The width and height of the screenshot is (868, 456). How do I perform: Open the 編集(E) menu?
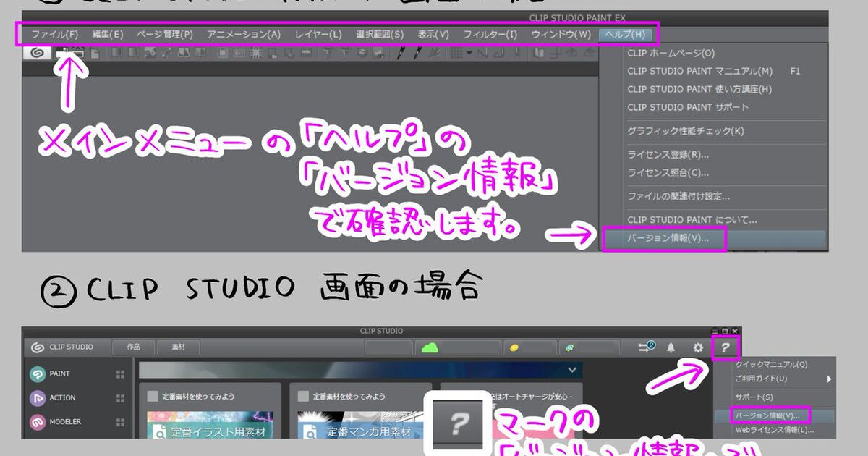(108, 34)
